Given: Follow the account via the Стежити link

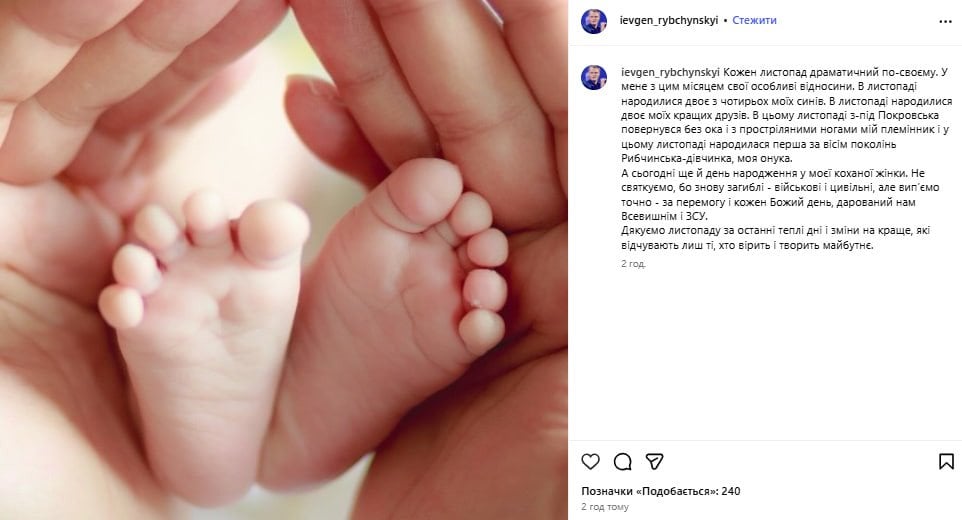Looking at the screenshot, I should [x=754, y=20].
